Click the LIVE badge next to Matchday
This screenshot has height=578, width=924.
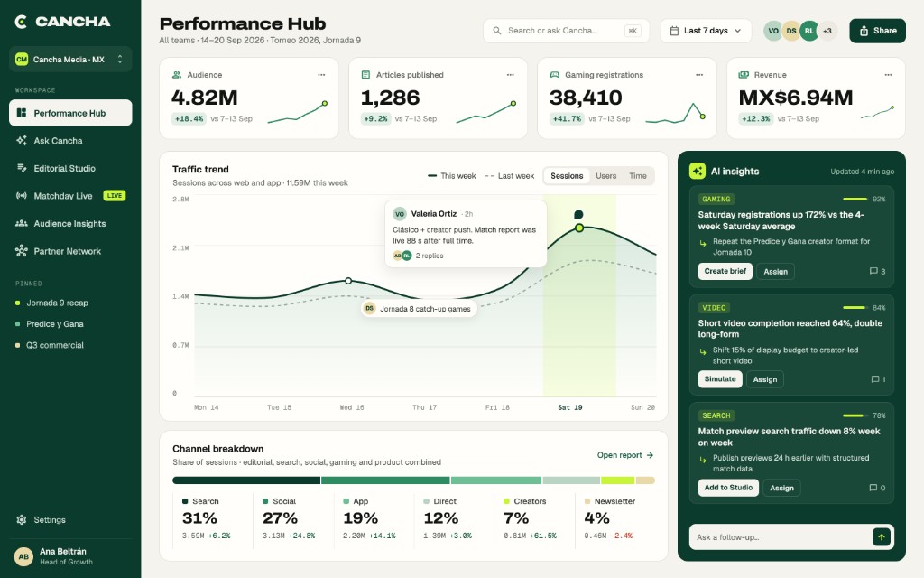pos(115,196)
